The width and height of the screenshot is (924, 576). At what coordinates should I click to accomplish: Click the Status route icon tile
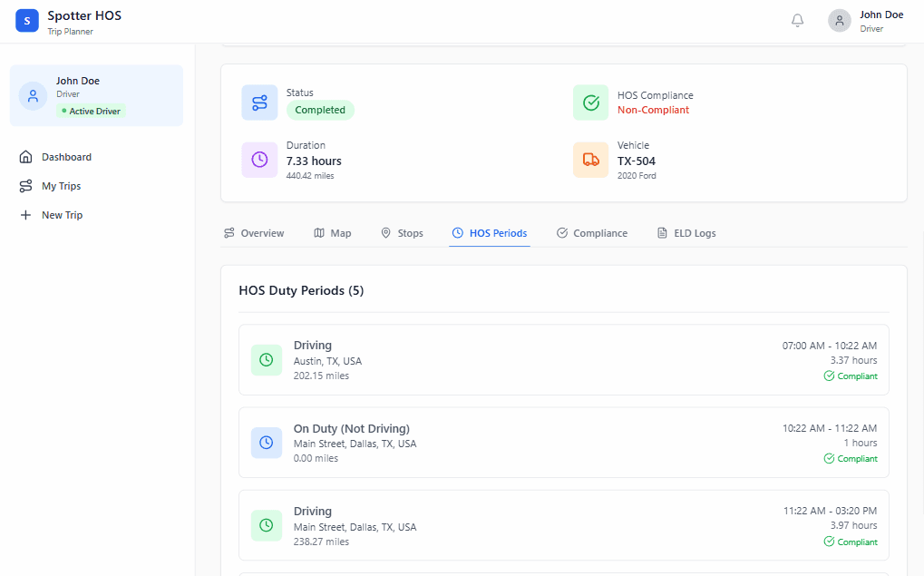point(259,103)
